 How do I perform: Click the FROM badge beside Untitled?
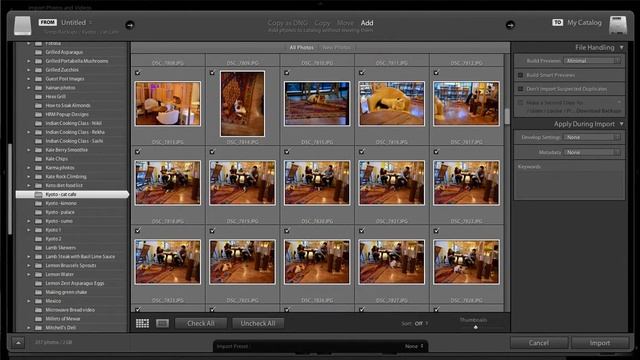tap(48, 22)
